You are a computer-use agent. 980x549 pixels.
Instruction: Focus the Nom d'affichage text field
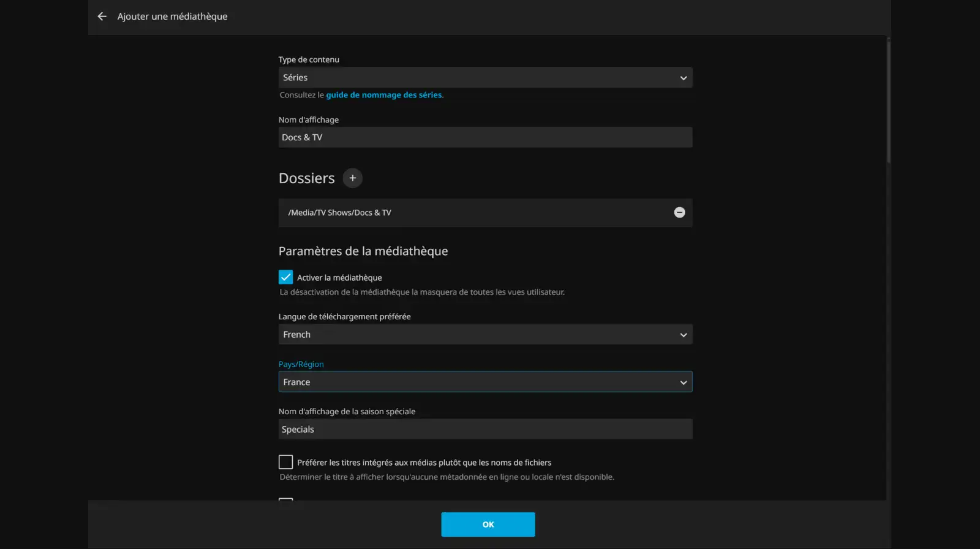(485, 137)
